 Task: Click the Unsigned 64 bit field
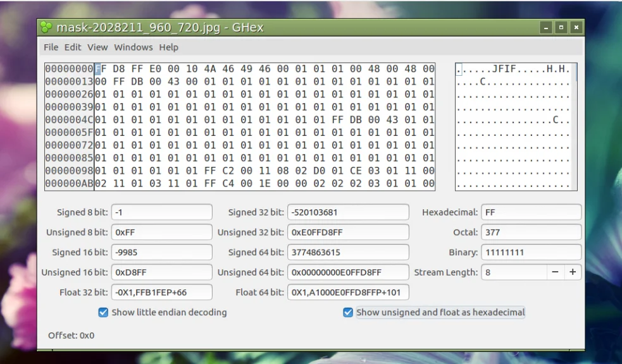click(x=348, y=272)
